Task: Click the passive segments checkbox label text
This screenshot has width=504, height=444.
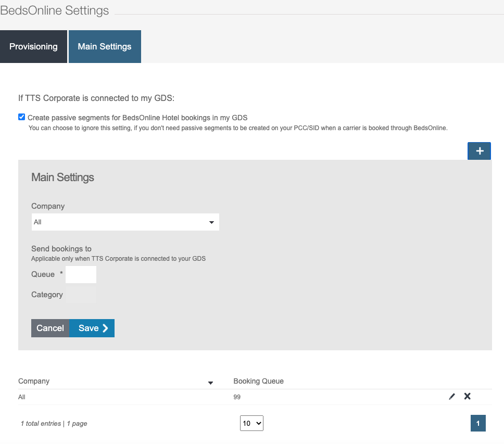Action: pyautogui.click(x=137, y=118)
